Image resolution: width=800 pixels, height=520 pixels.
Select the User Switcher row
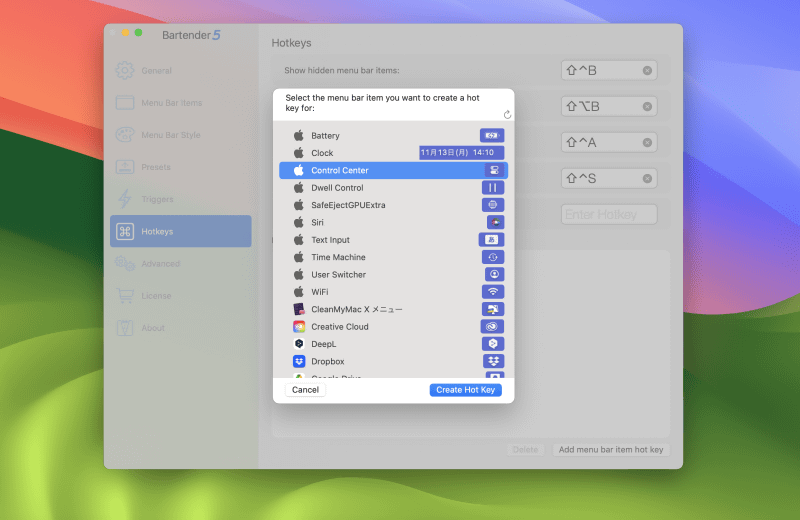393,274
